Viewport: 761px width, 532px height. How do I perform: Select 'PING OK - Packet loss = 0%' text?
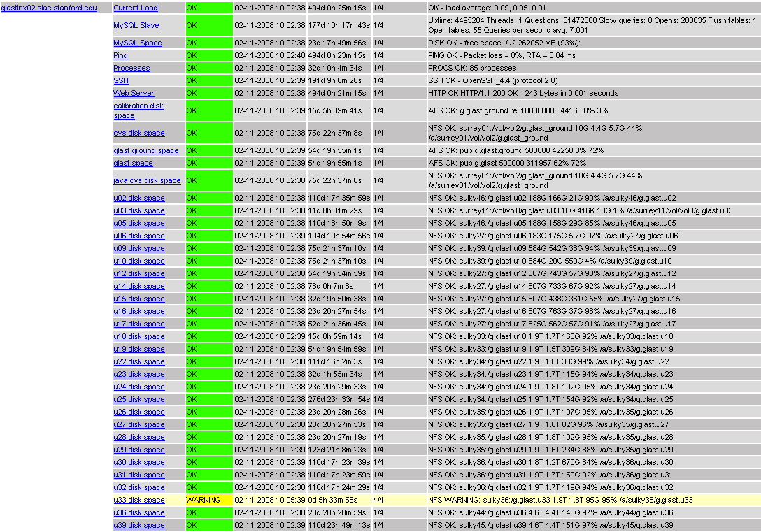coord(474,55)
